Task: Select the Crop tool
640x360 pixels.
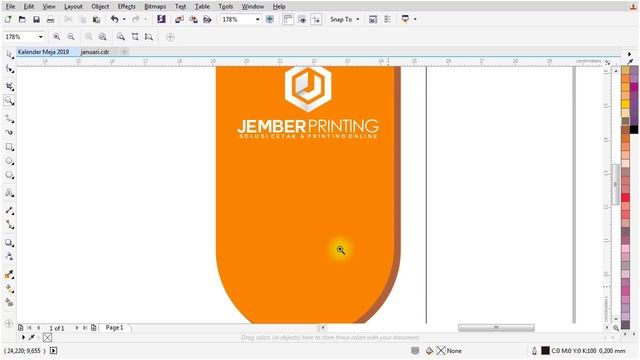Action: click(x=9, y=86)
